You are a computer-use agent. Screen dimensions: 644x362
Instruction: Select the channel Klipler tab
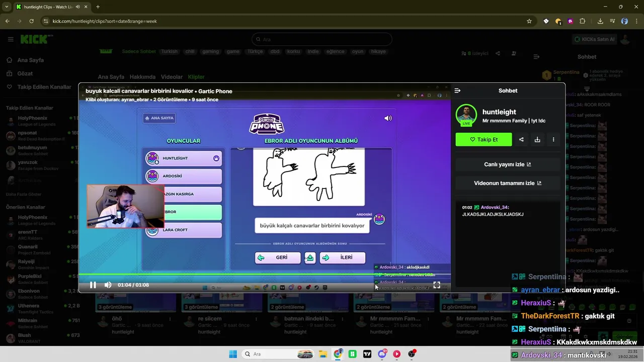[196, 77]
